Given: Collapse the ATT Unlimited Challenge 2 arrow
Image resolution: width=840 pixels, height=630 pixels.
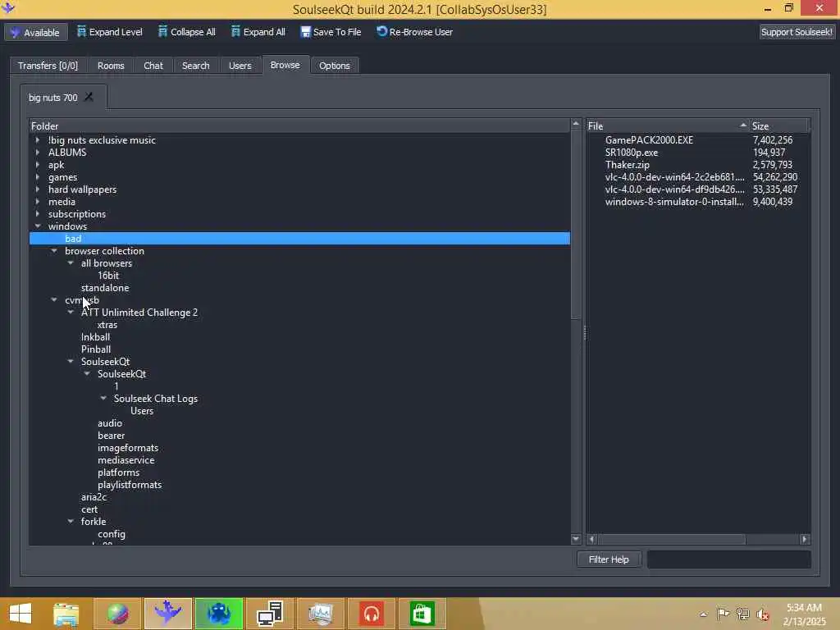Looking at the screenshot, I should [71, 313].
